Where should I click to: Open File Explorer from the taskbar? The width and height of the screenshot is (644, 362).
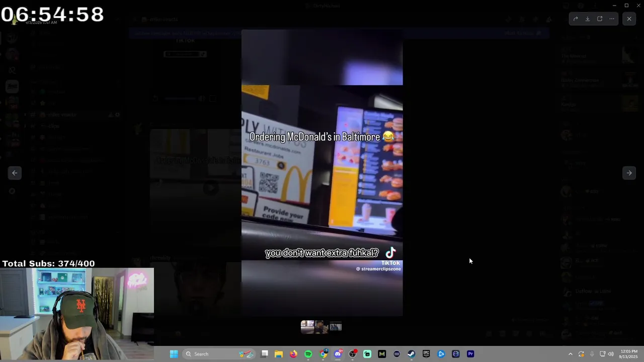pos(279,354)
